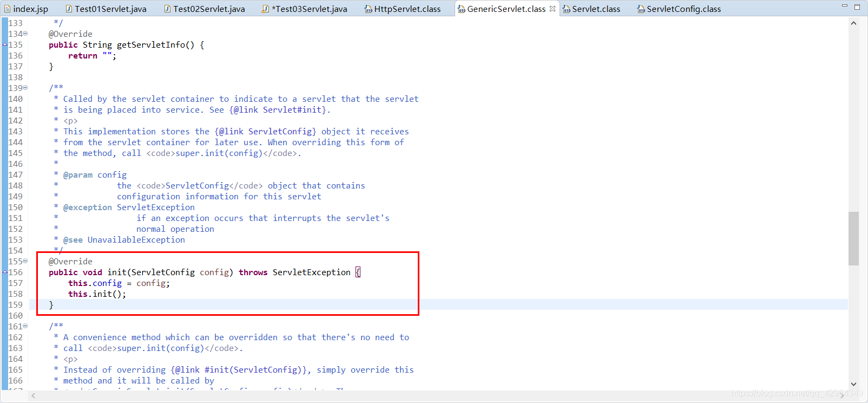Click the vertical scrollbar up arrow
Image resolution: width=868 pixels, height=403 pixels.
click(854, 23)
